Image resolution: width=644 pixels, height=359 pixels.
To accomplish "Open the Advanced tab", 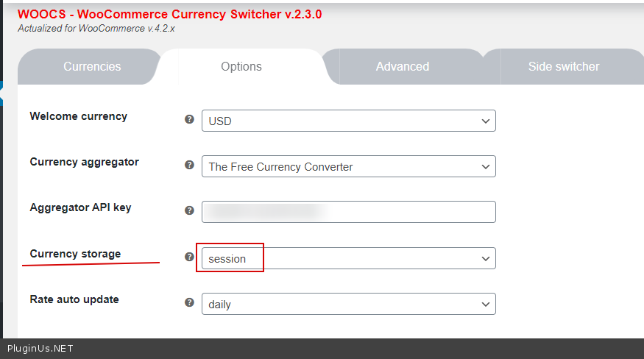I will click(402, 66).
